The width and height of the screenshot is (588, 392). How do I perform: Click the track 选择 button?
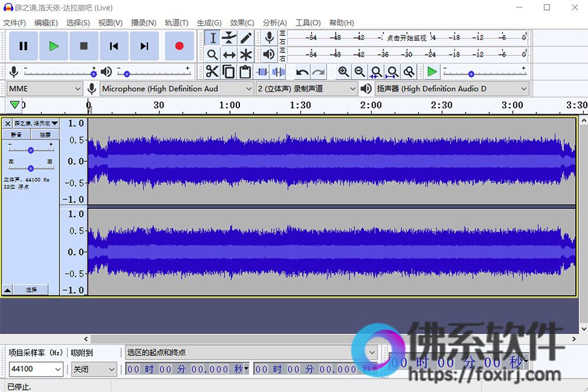coord(31,290)
